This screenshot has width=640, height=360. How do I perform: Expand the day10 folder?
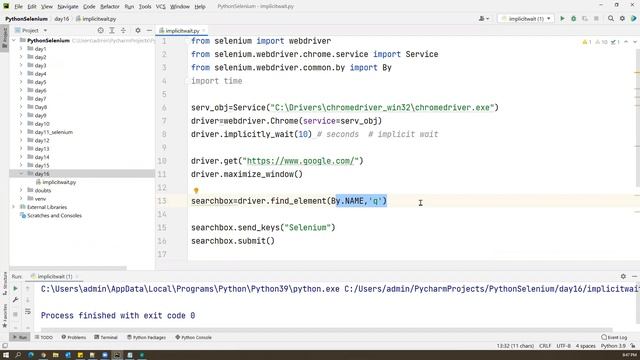[21, 124]
